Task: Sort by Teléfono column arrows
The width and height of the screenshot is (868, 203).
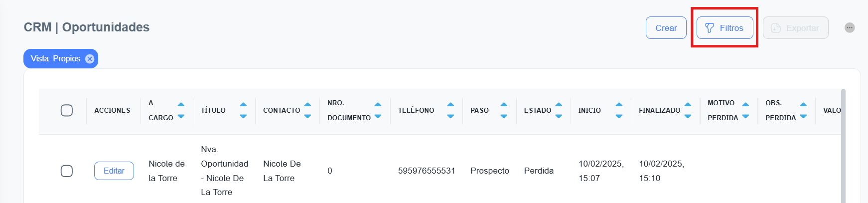Action: pyautogui.click(x=450, y=110)
